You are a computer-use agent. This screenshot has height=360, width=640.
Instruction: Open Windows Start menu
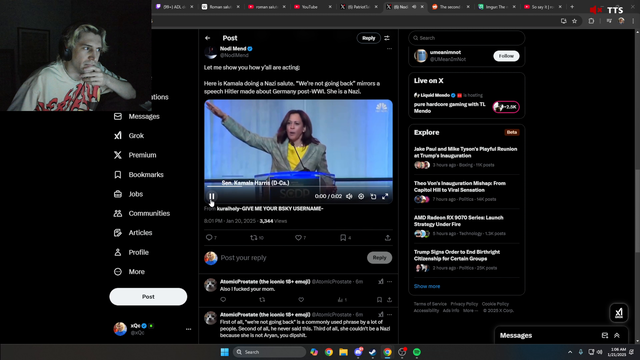coord(224,352)
